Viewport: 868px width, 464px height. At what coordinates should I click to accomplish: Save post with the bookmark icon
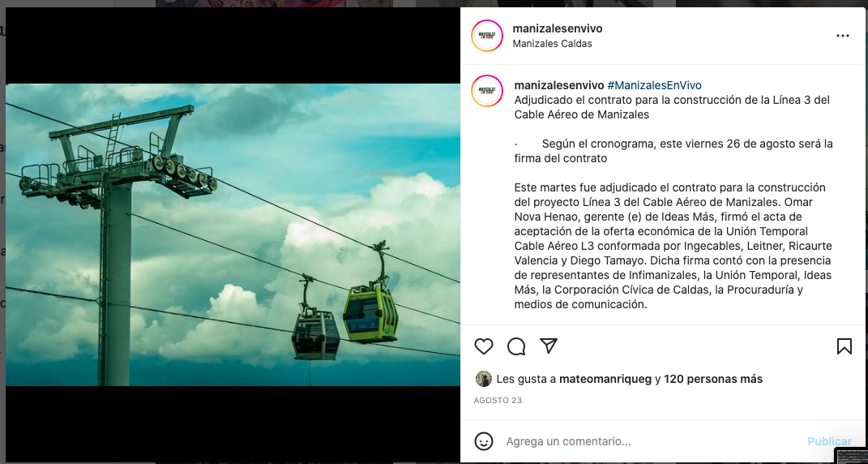[x=844, y=346]
